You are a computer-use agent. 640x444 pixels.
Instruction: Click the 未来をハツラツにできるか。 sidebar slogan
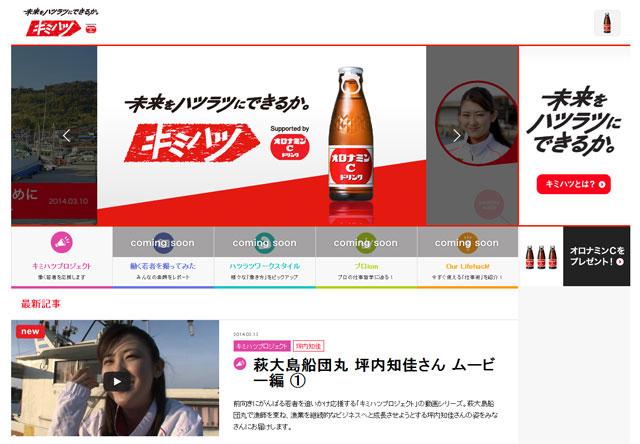(574, 121)
